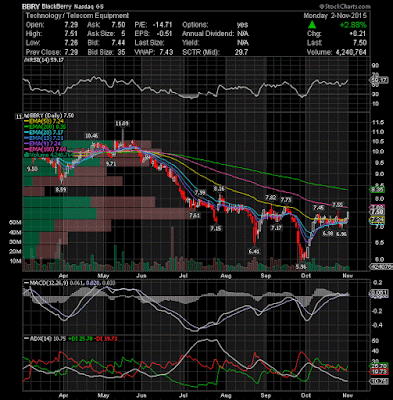Click the RSI 59.17 tag on right axis
This screenshot has height=400, width=393.
[x=379, y=80]
